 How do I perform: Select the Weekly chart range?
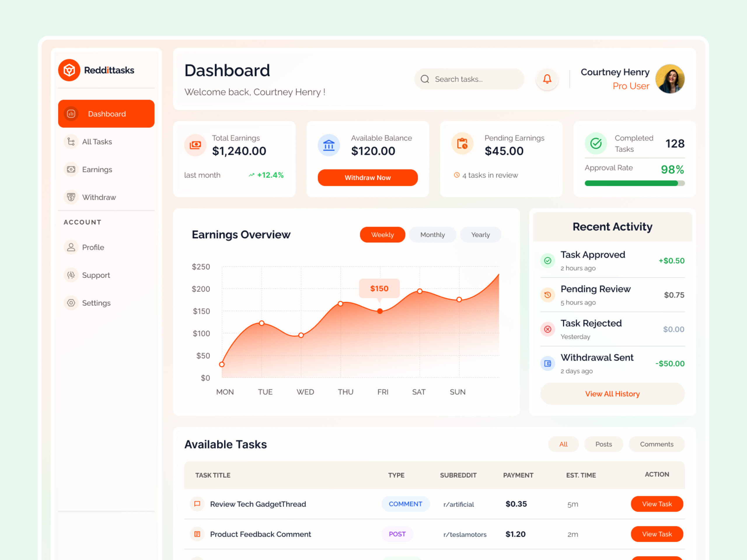(382, 235)
